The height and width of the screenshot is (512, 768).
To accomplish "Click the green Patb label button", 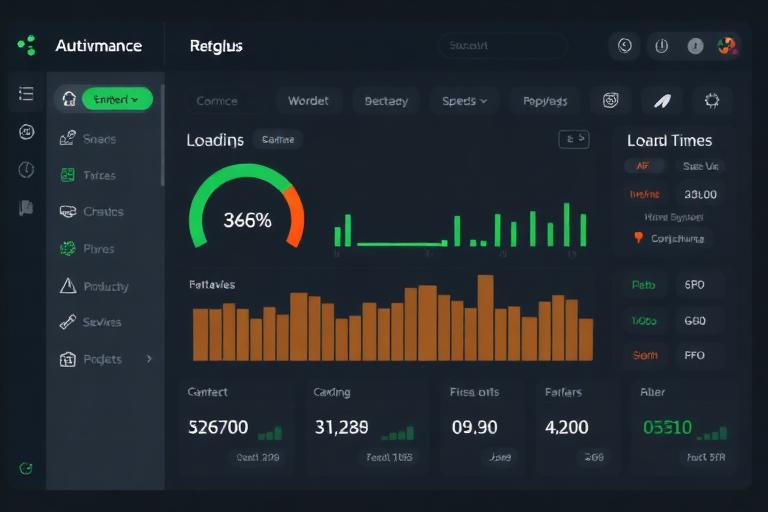I will tap(644, 285).
